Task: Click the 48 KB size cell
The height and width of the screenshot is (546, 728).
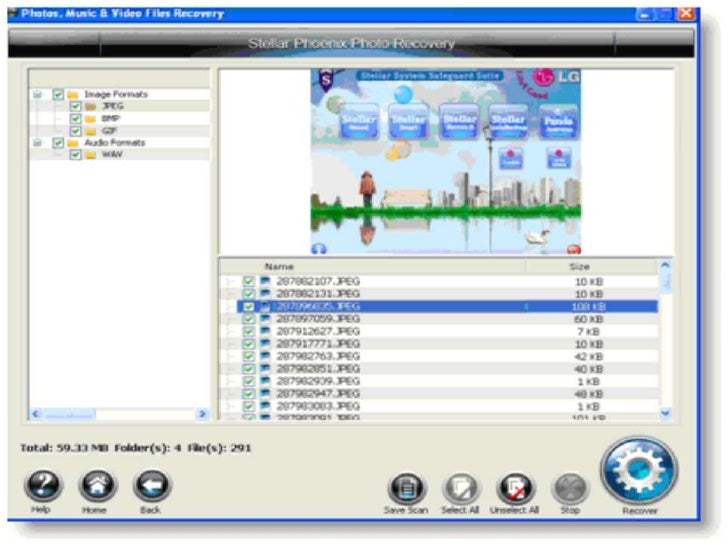Action: (x=588, y=394)
